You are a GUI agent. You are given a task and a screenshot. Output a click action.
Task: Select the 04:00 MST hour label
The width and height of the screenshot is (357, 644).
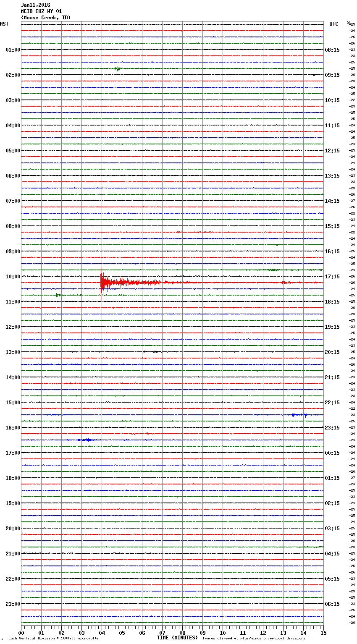[13, 126]
